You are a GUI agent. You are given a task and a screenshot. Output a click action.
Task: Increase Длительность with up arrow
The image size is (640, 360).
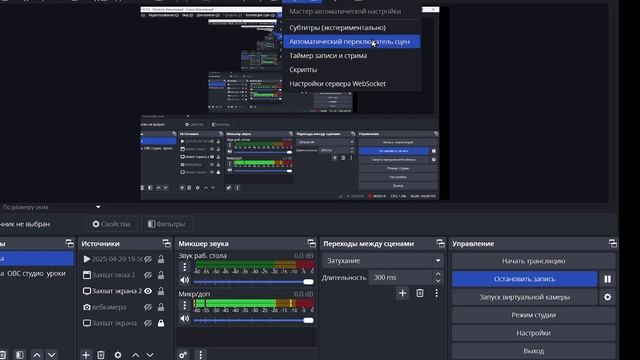[x=438, y=274]
